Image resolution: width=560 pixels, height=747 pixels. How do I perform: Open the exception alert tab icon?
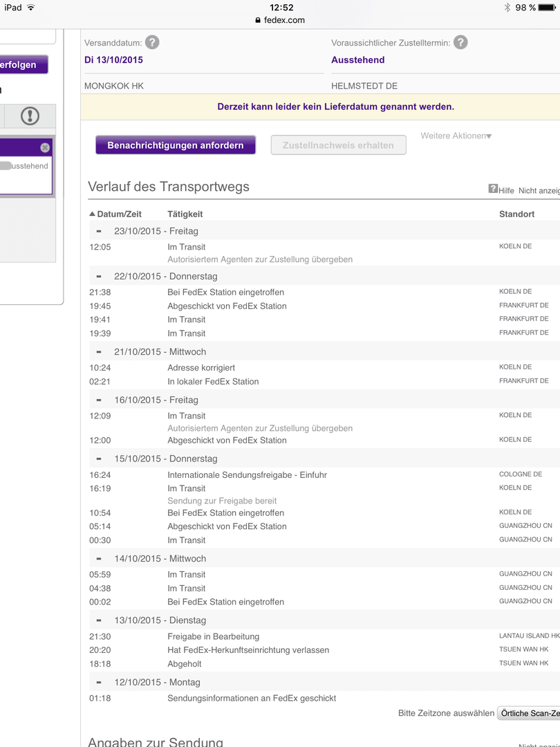point(30,116)
